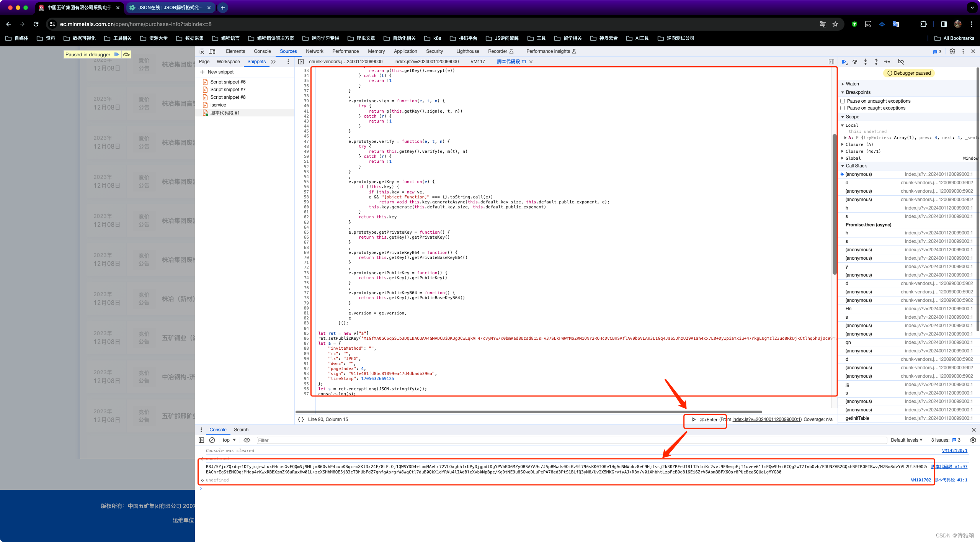980x542 pixels.
Task: Open Lighthouse panel tab
Action: pyautogui.click(x=467, y=51)
